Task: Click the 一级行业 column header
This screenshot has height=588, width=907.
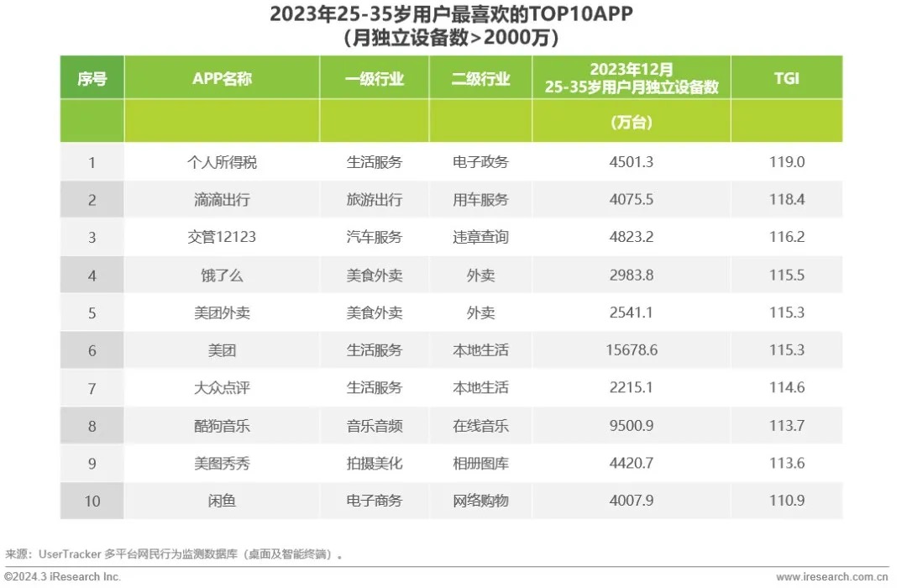Action: click(x=375, y=79)
